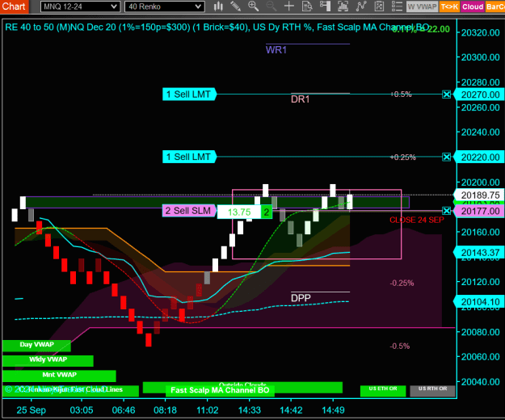The width and height of the screenshot is (505, 420).
Task: Select the Chart tab
Action: [x=14, y=6]
